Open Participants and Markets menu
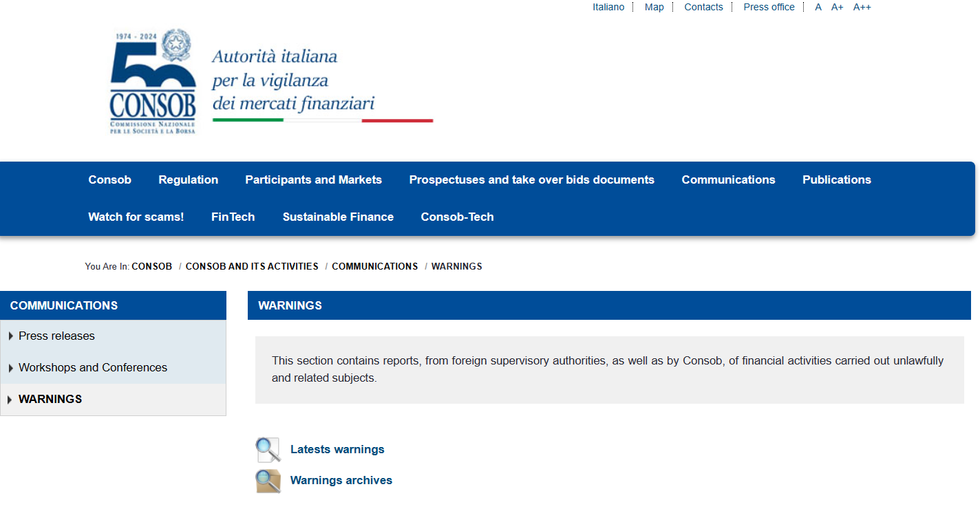The width and height of the screenshot is (980, 522). [x=313, y=180]
